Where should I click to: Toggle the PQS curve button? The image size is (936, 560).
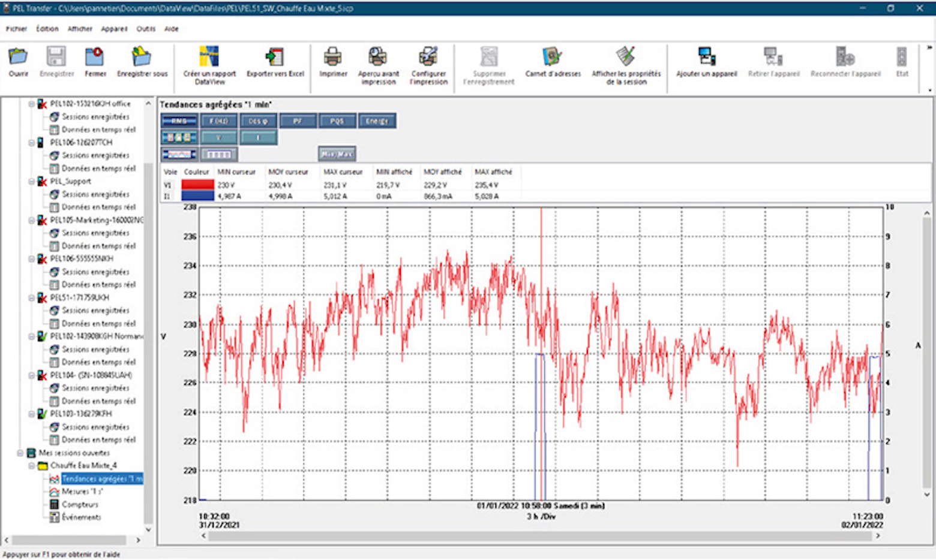[337, 121]
